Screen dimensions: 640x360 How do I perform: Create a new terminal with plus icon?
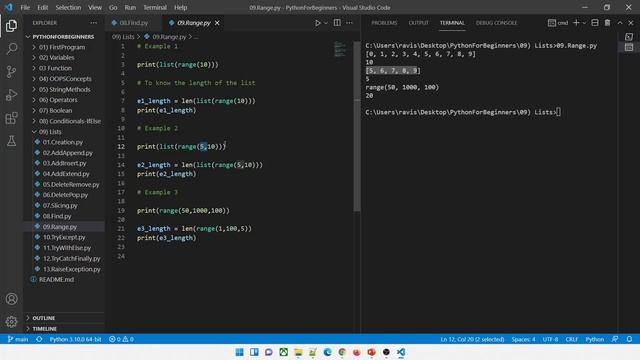[576, 23]
